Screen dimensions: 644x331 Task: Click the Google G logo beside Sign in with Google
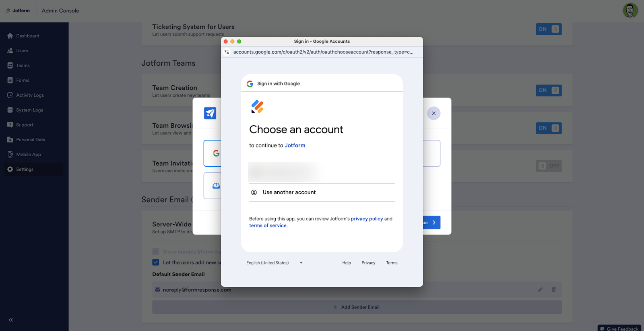[250, 84]
